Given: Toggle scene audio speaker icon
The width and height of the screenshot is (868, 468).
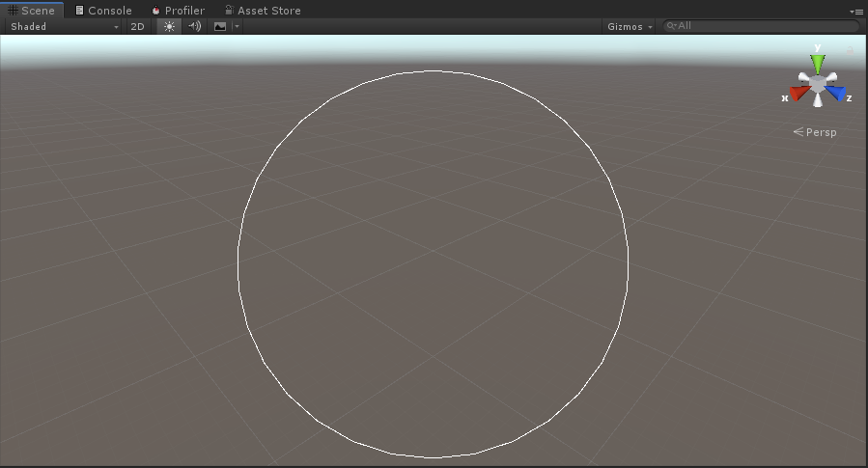Looking at the screenshot, I should [194, 26].
